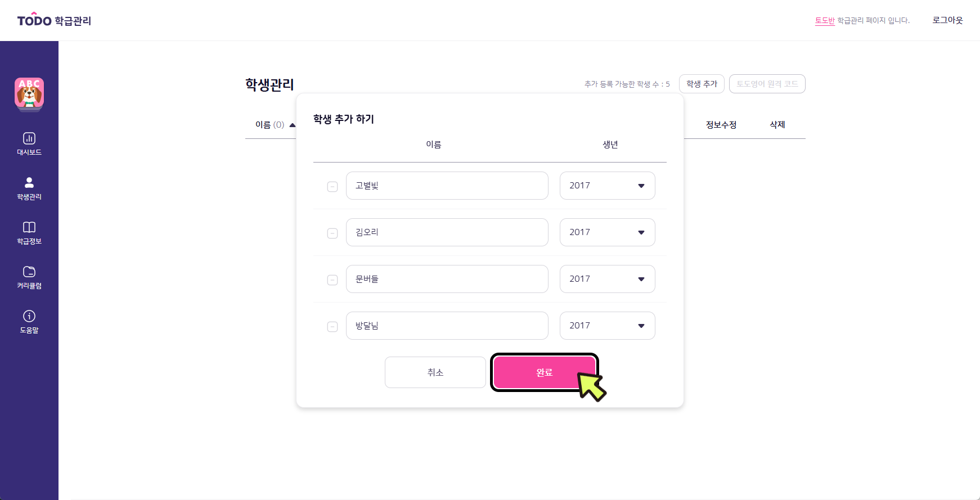
Task: Cancel with the 취소 button
Action: 435,372
